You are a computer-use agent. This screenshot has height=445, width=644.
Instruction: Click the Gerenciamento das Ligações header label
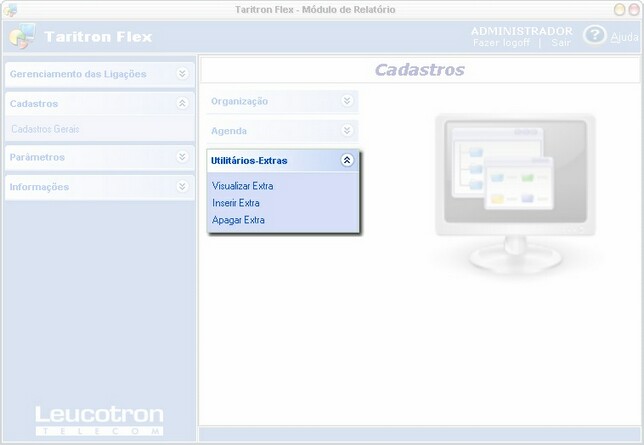pos(78,74)
